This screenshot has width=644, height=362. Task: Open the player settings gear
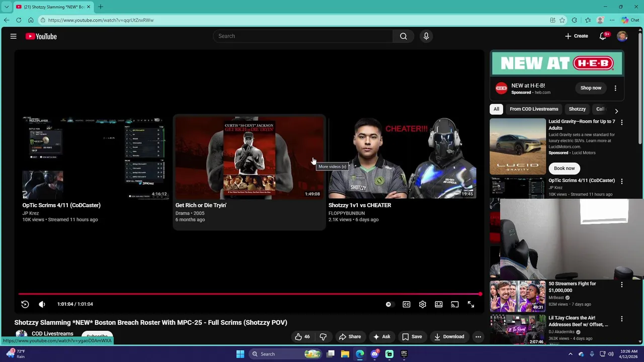[x=423, y=304]
